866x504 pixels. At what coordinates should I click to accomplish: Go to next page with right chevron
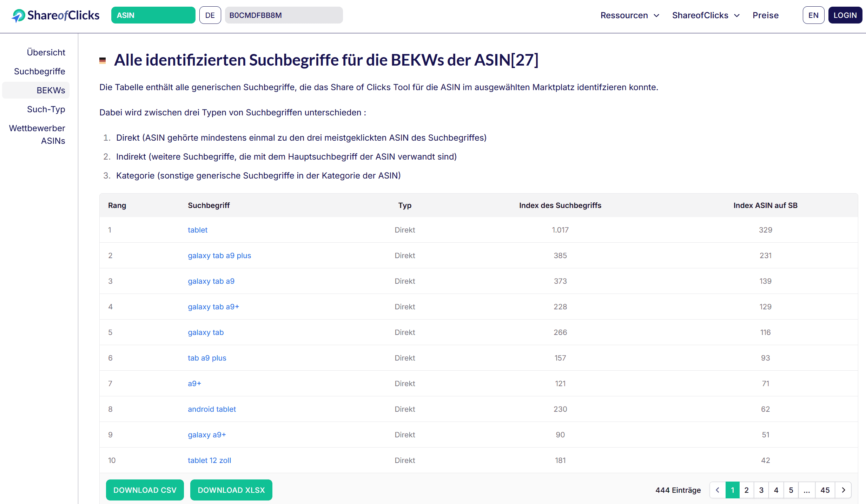click(843, 490)
